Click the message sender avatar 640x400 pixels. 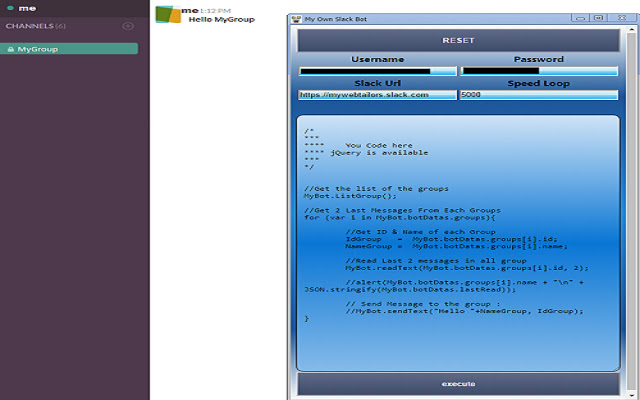(x=167, y=15)
